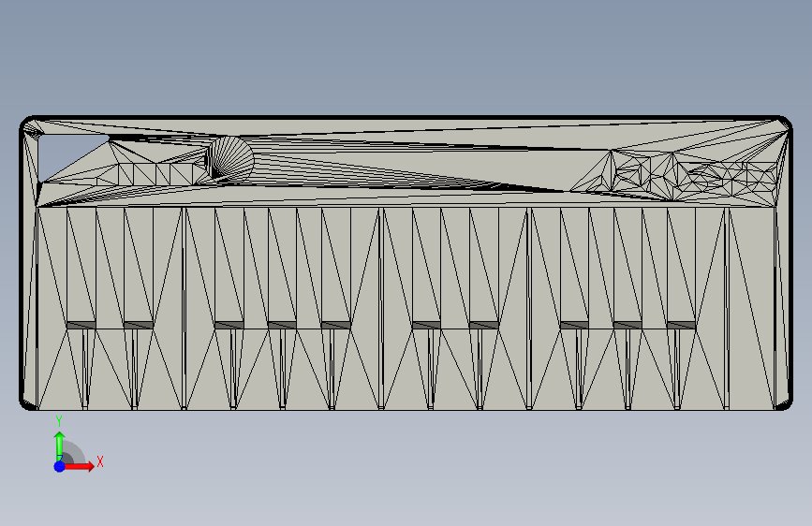Select the circular fan-shaped feature on the mesh
The width and height of the screenshot is (812, 526).
click(231, 158)
